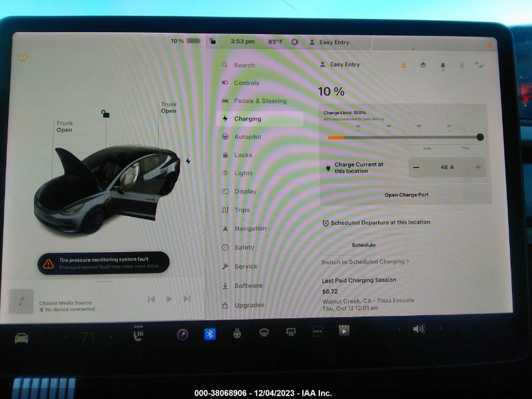
Task: Tap the 3:53 pm clock
Action: point(242,42)
